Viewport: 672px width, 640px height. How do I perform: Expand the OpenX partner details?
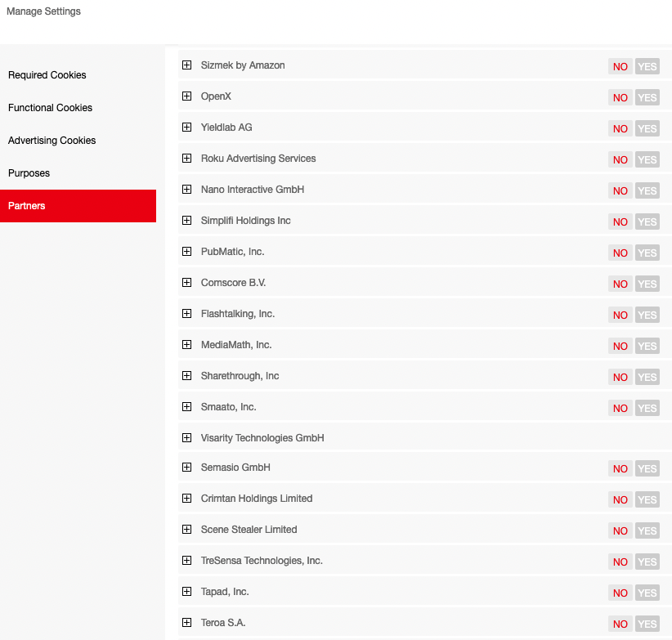(x=186, y=96)
